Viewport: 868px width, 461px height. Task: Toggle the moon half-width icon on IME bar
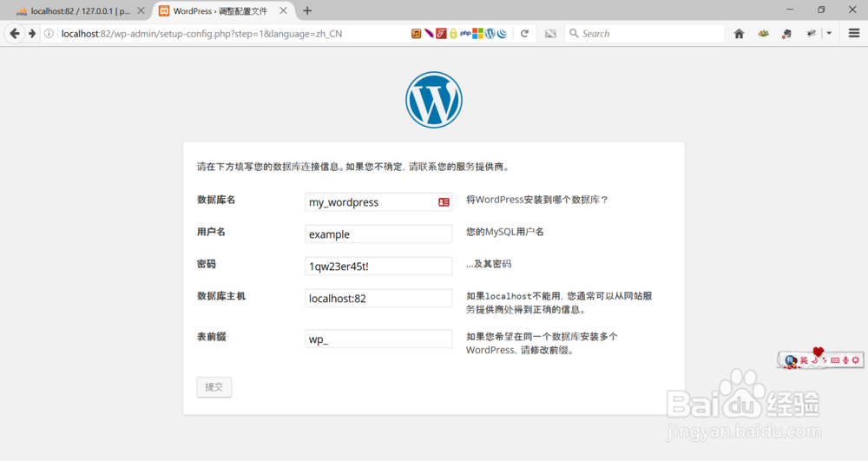(814, 360)
